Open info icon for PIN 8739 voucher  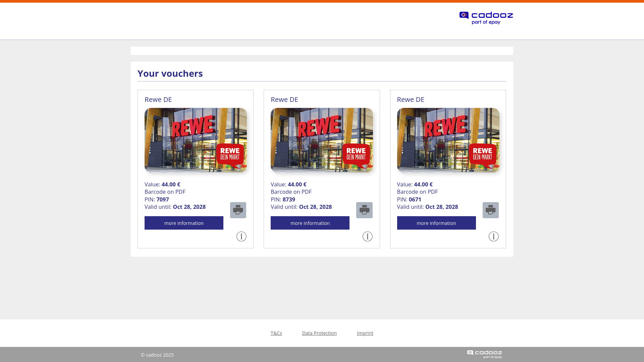[x=368, y=237]
